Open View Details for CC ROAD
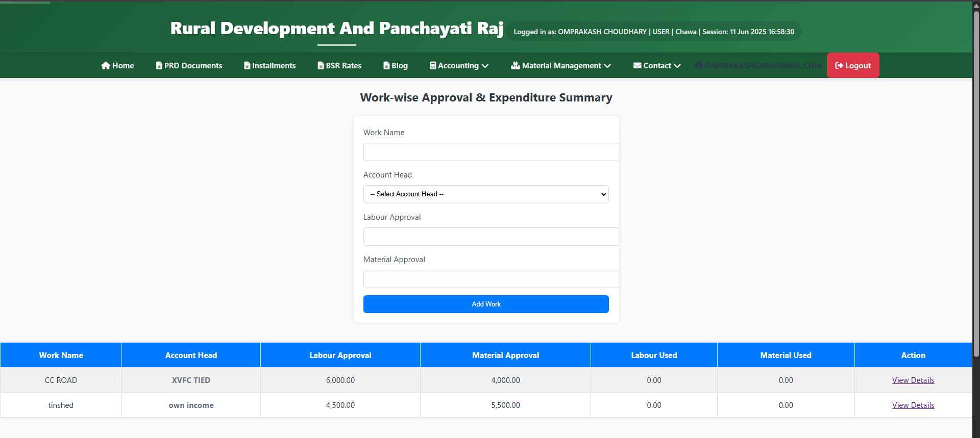 point(913,380)
